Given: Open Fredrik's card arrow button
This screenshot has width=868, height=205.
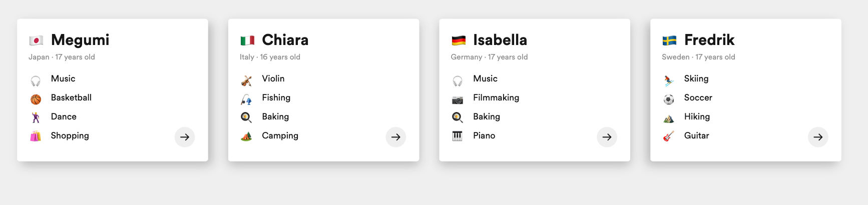Looking at the screenshot, I should (818, 137).
